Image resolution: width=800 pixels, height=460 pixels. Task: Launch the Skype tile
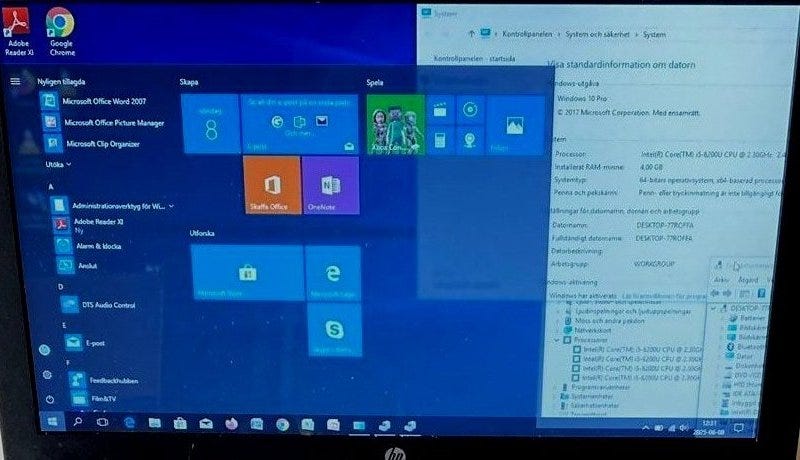click(x=335, y=329)
